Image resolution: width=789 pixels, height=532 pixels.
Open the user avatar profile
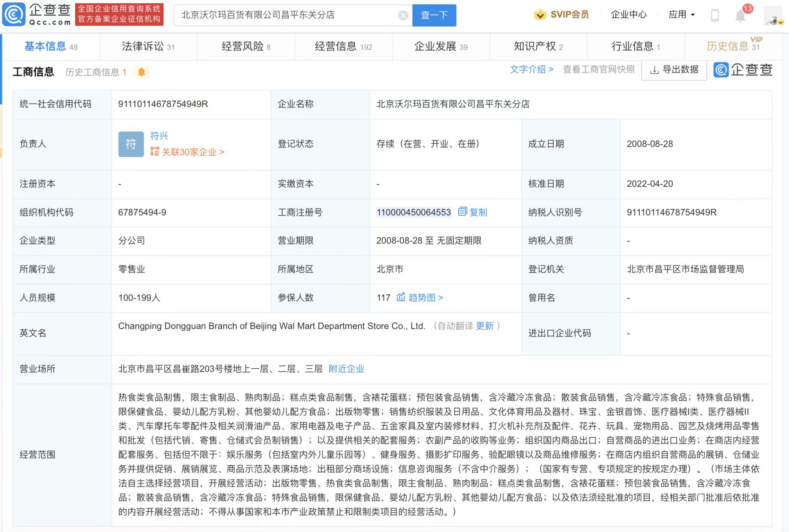click(773, 16)
